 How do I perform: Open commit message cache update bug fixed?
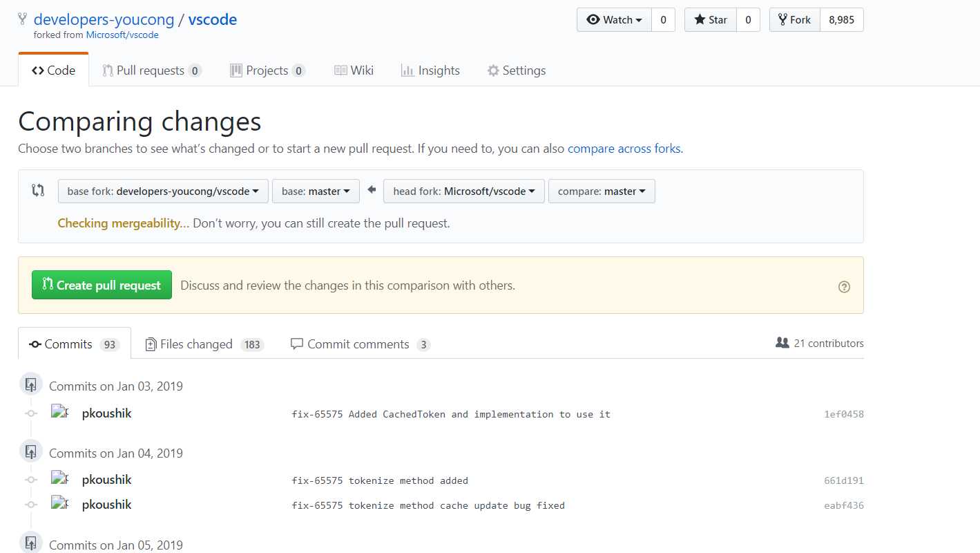pyautogui.click(x=428, y=505)
